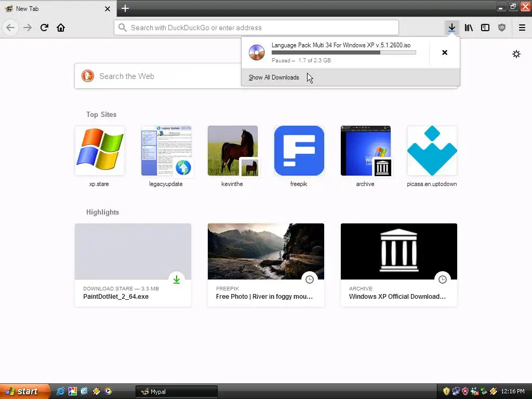Cancel the paused Language Pack download
This screenshot has height=399, width=532.
pyautogui.click(x=445, y=52)
